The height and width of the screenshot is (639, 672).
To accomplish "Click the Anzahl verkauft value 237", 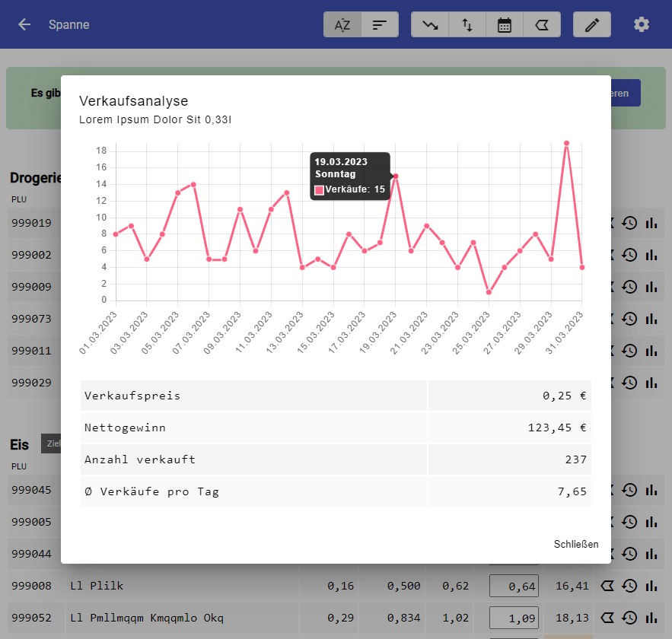I will tap(575, 459).
